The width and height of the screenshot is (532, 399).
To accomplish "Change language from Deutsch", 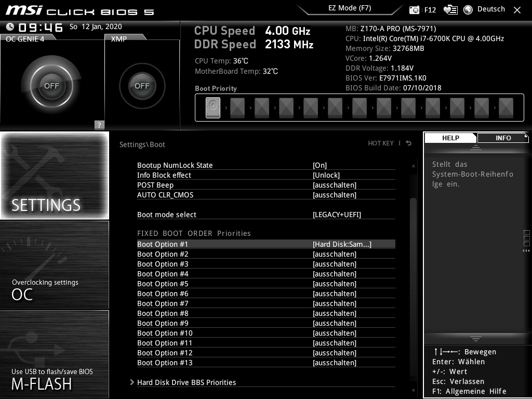I will (491, 9).
